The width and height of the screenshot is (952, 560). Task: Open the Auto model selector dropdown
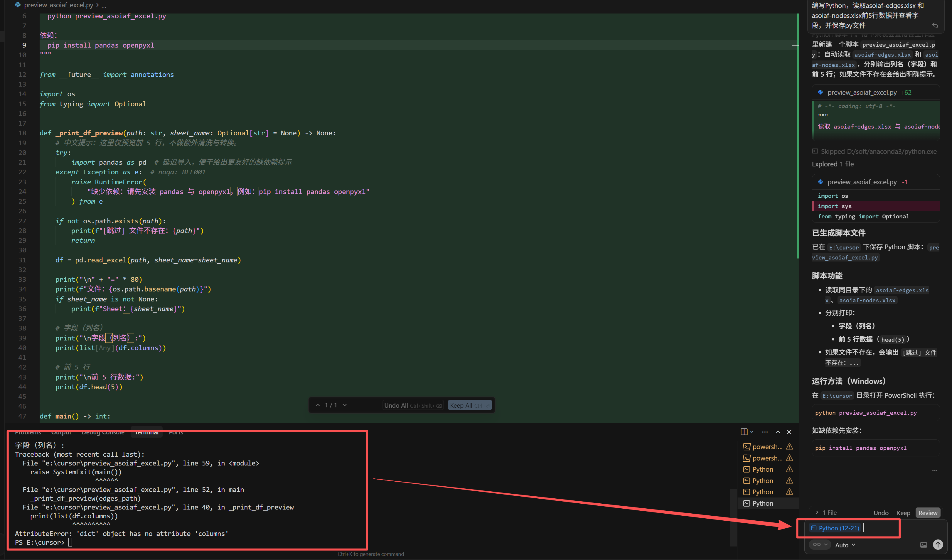pyautogui.click(x=845, y=545)
